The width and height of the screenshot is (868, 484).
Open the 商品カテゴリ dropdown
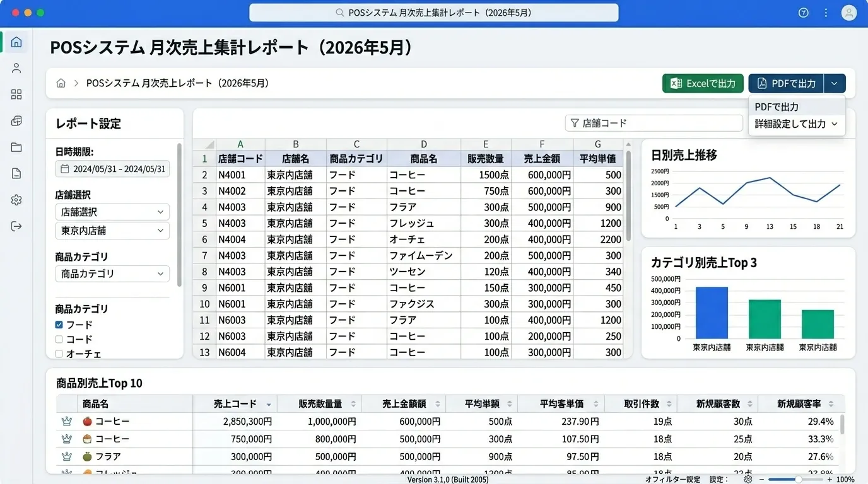point(112,274)
